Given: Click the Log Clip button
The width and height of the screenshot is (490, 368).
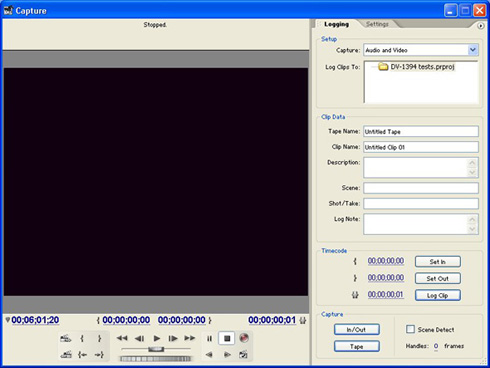Looking at the screenshot, I should pos(438,295).
